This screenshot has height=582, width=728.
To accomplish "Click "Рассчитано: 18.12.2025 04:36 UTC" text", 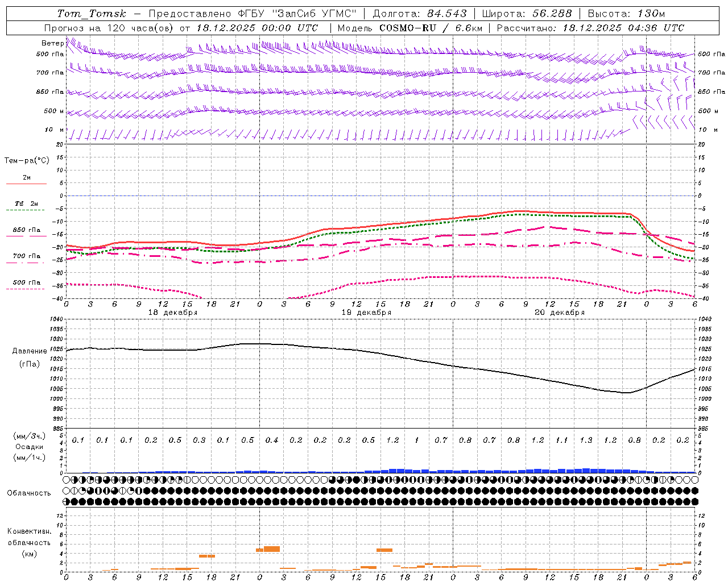I will (x=590, y=28).
